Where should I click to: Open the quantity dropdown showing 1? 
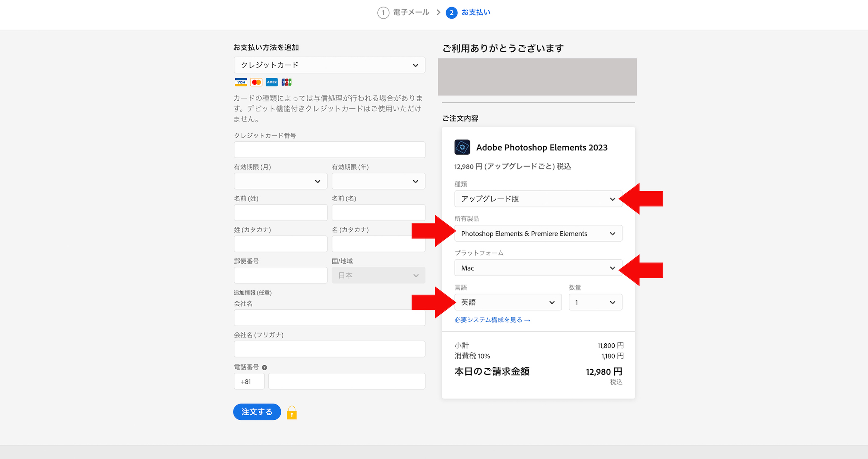tap(595, 302)
